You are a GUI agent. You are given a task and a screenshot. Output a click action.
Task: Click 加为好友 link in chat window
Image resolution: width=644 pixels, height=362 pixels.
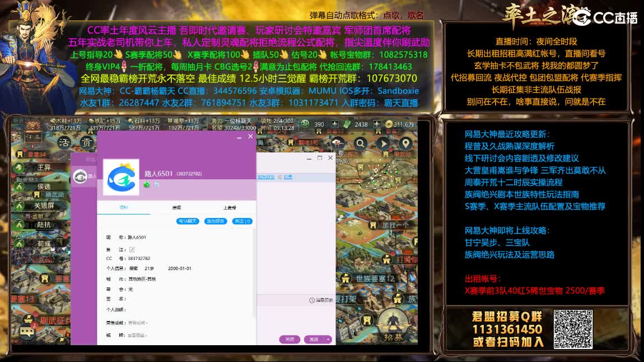(x=266, y=177)
